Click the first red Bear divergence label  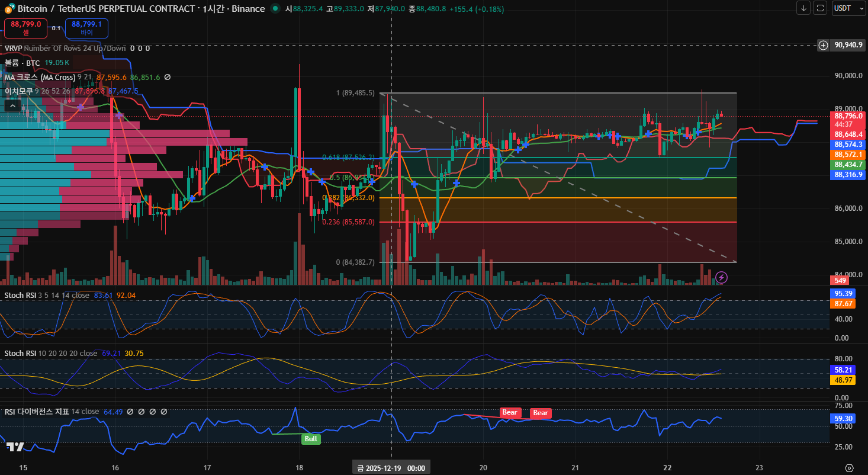click(x=509, y=412)
